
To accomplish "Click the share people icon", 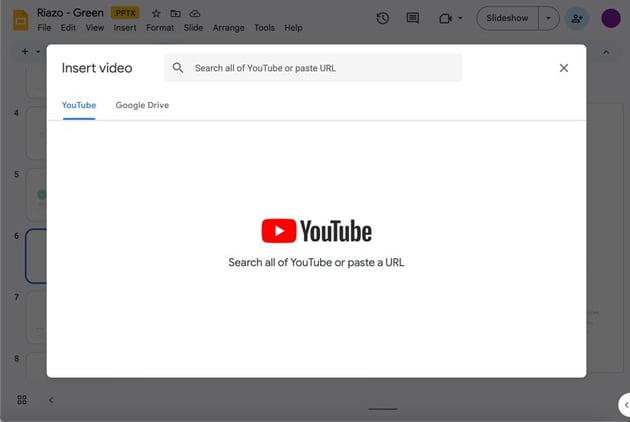I will point(576,18).
